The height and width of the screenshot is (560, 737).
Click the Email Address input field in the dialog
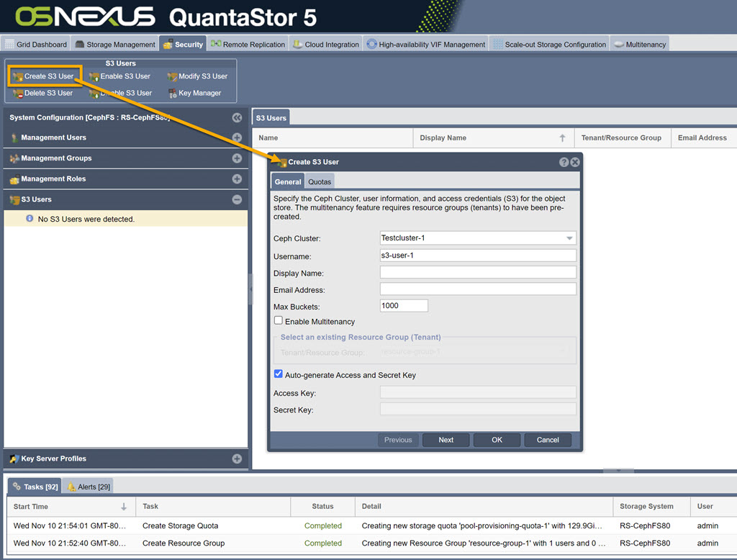coord(478,289)
